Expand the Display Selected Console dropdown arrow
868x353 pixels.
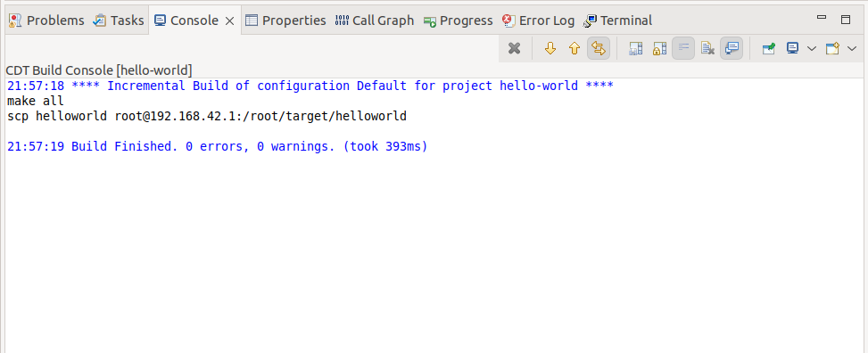tap(812, 49)
